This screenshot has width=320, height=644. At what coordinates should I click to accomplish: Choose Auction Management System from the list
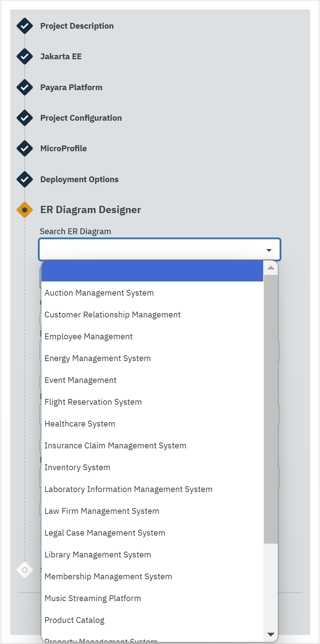click(99, 293)
